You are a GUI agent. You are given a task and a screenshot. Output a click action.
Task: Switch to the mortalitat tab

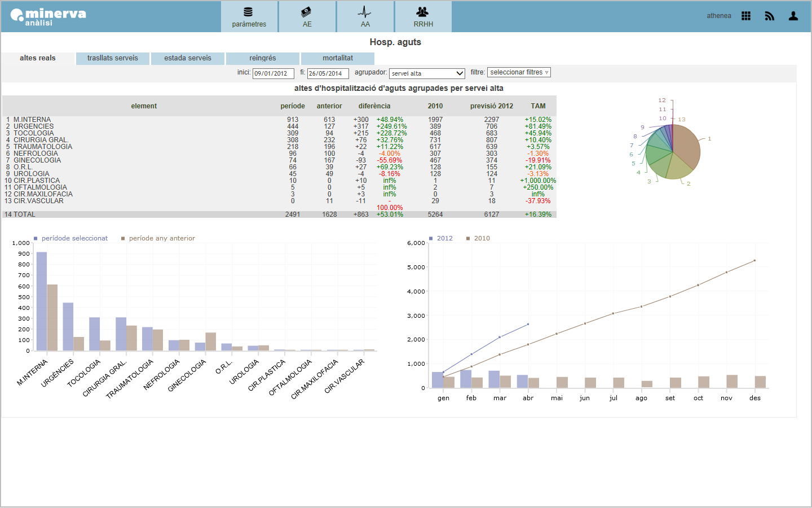(x=338, y=58)
